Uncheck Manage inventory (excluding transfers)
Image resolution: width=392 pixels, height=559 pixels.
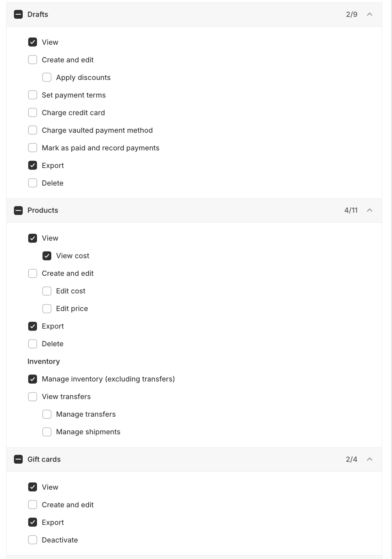point(33,379)
